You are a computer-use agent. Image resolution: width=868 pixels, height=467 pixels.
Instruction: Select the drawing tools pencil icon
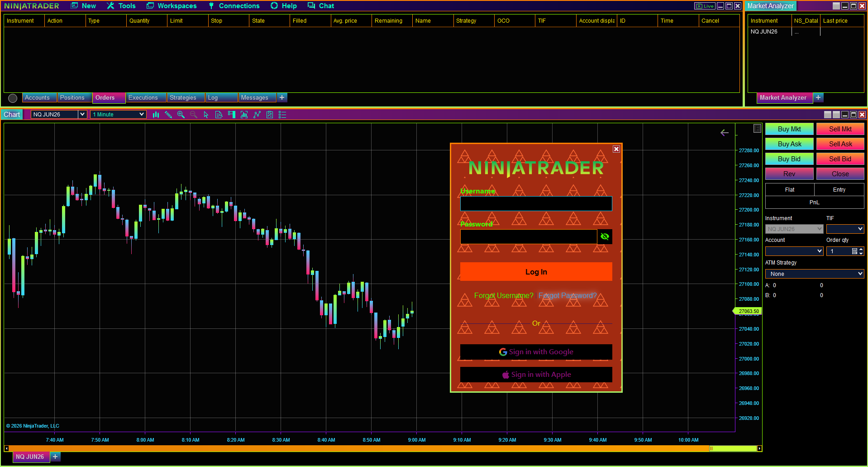168,115
